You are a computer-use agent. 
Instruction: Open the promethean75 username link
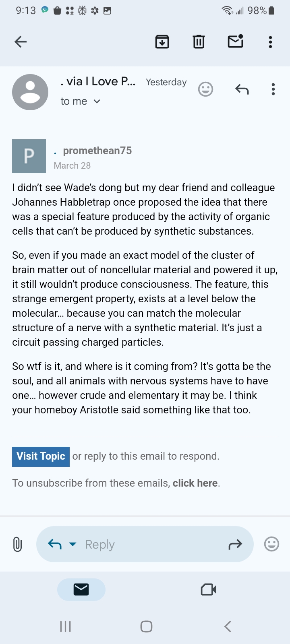pyautogui.click(x=97, y=151)
